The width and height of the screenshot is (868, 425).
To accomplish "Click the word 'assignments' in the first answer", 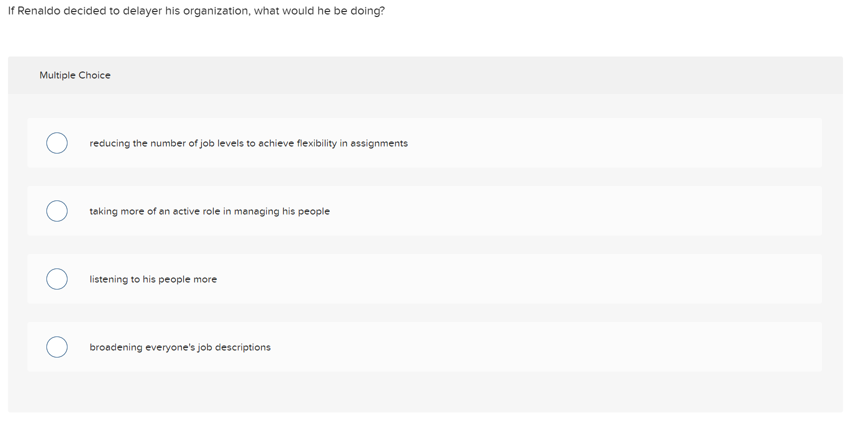I will 379,143.
